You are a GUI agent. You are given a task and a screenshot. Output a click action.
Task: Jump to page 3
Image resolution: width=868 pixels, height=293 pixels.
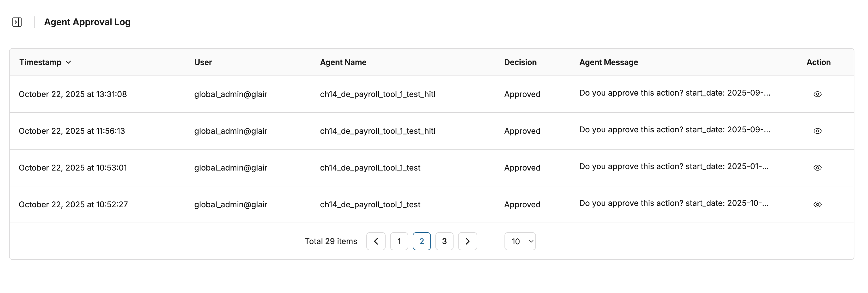[x=444, y=241]
